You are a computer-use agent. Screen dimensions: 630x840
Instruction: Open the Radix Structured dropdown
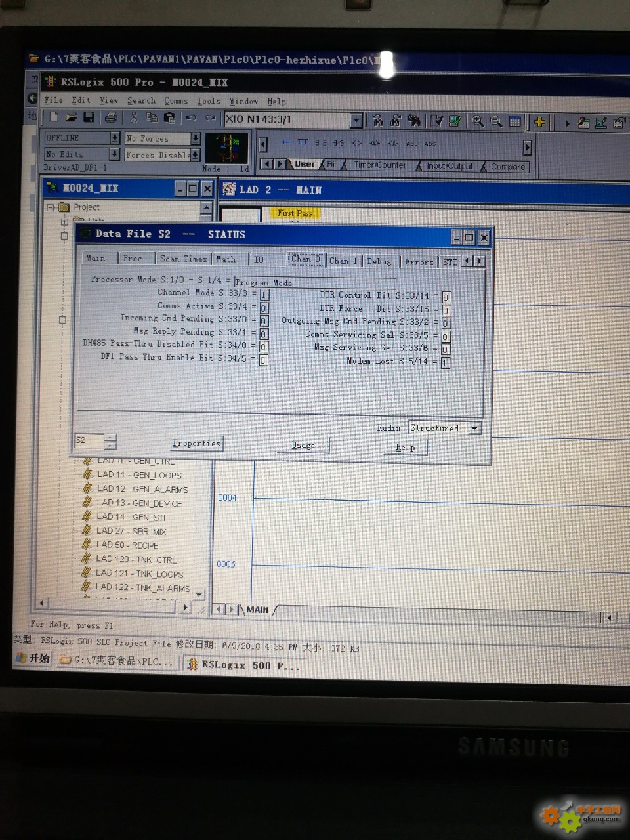tap(474, 429)
